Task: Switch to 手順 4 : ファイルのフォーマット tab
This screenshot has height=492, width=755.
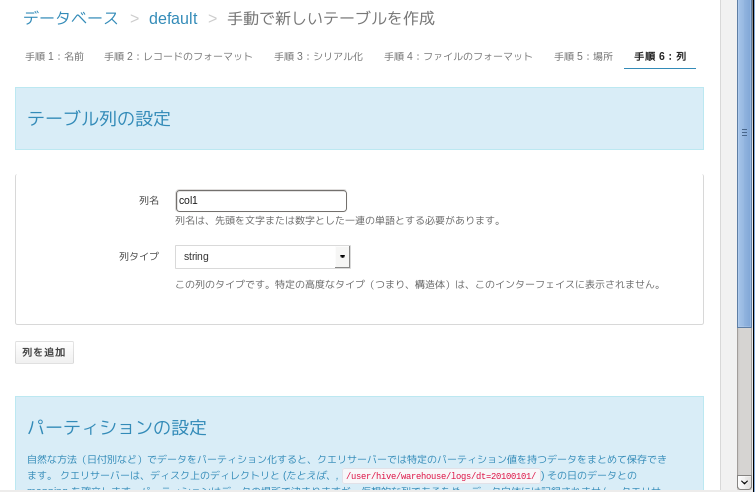Action: click(458, 57)
